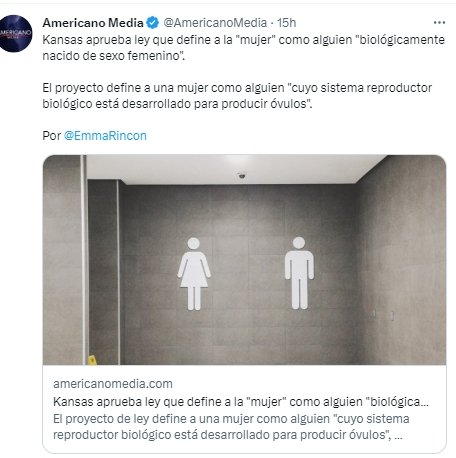The image size is (456, 458).
Task: Click the male restroom symbol in photo
Action: [299, 273]
